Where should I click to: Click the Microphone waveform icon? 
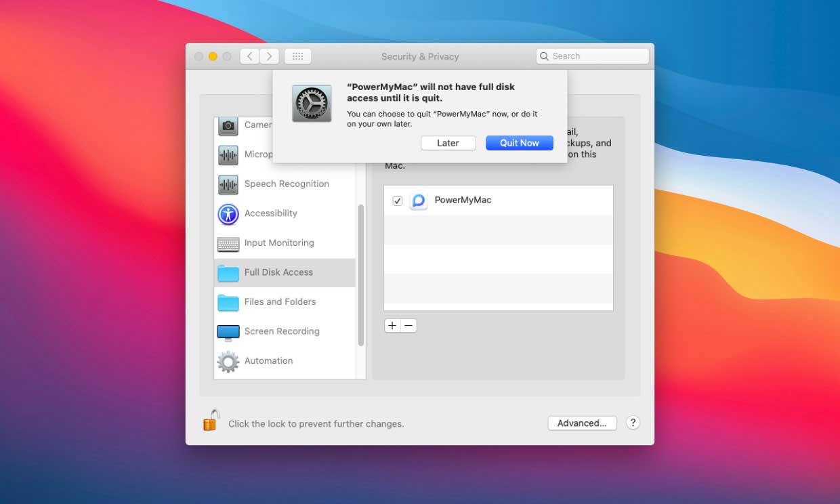click(x=228, y=155)
